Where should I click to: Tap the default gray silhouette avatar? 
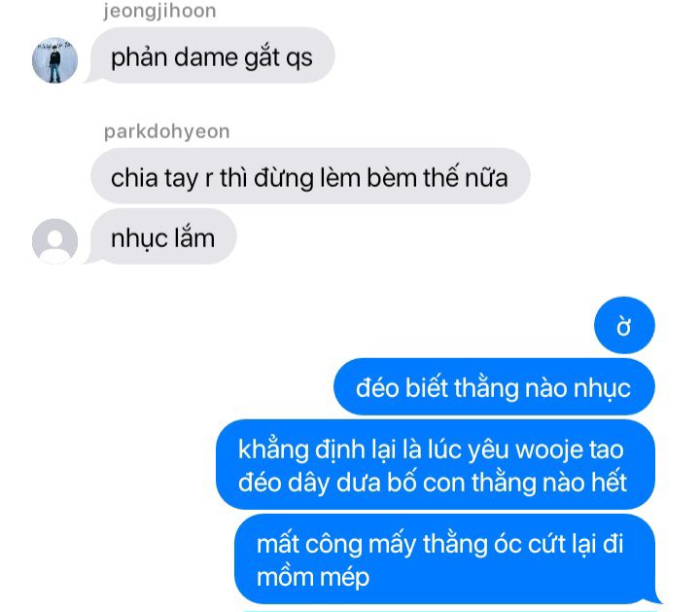(x=54, y=241)
